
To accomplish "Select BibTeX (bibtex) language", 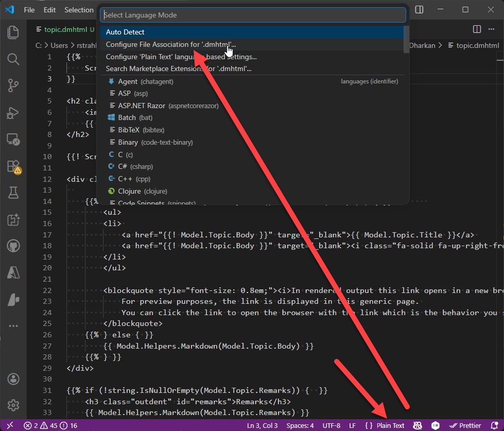I will [x=252, y=130].
